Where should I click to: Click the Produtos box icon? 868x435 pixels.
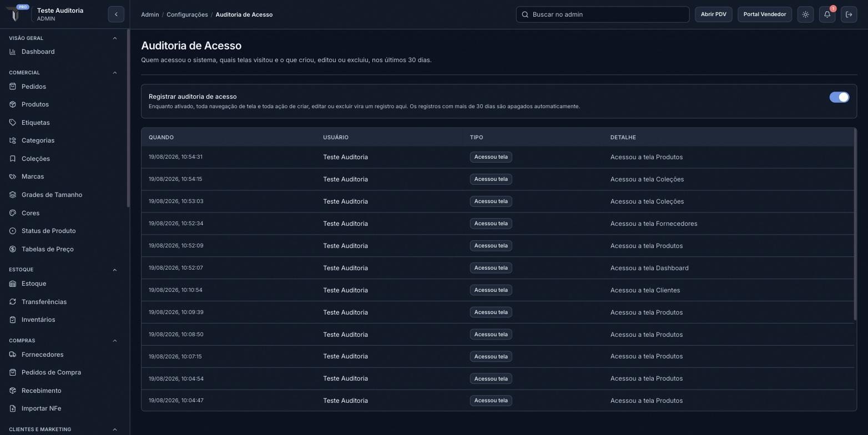13,104
